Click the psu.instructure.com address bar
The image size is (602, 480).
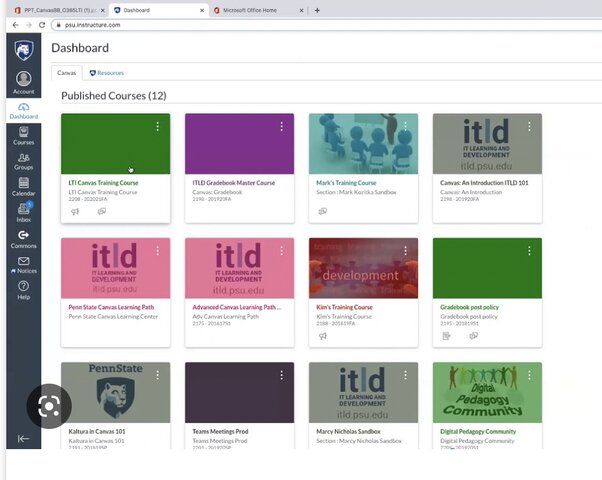click(326, 25)
